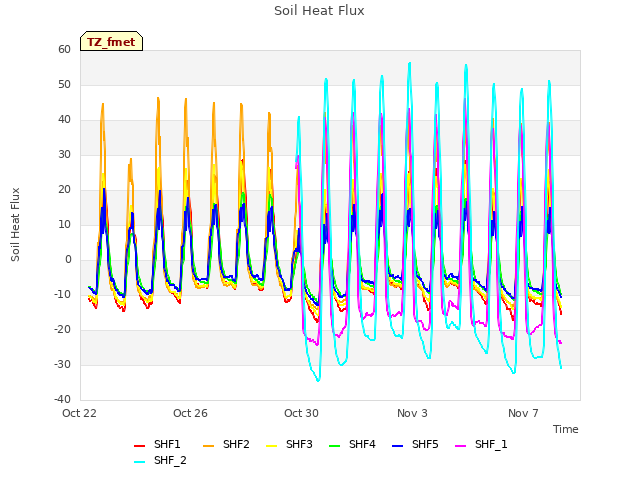
Task: Click the 50 y-axis tick label
Action: (x=64, y=84)
